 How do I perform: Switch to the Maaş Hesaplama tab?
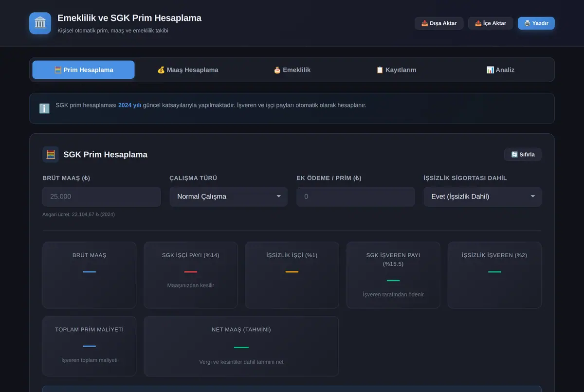(x=188, y=70)
